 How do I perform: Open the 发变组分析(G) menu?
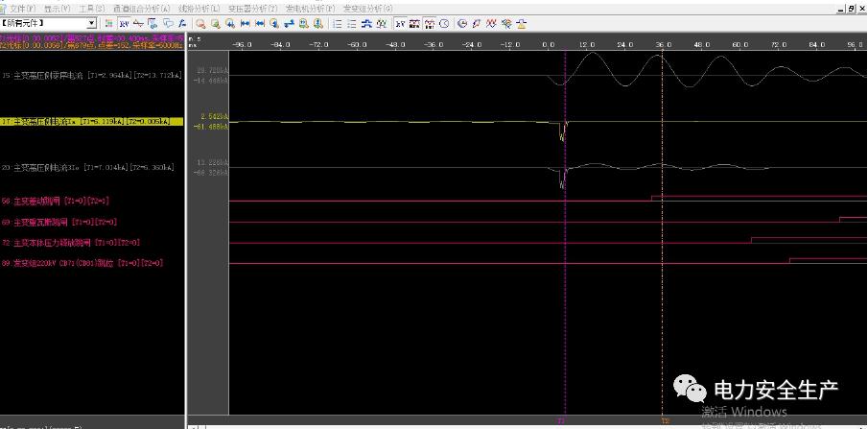pos(368,9)
